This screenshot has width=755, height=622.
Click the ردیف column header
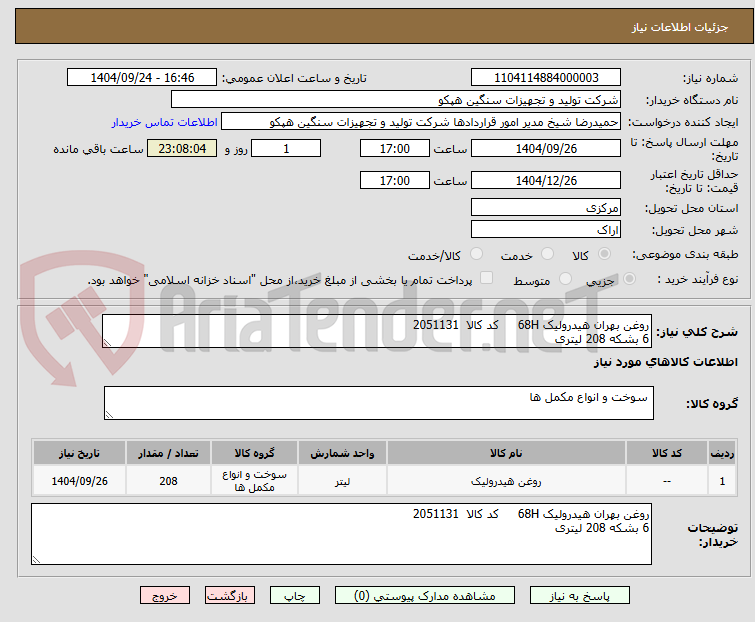coord(722,453)
